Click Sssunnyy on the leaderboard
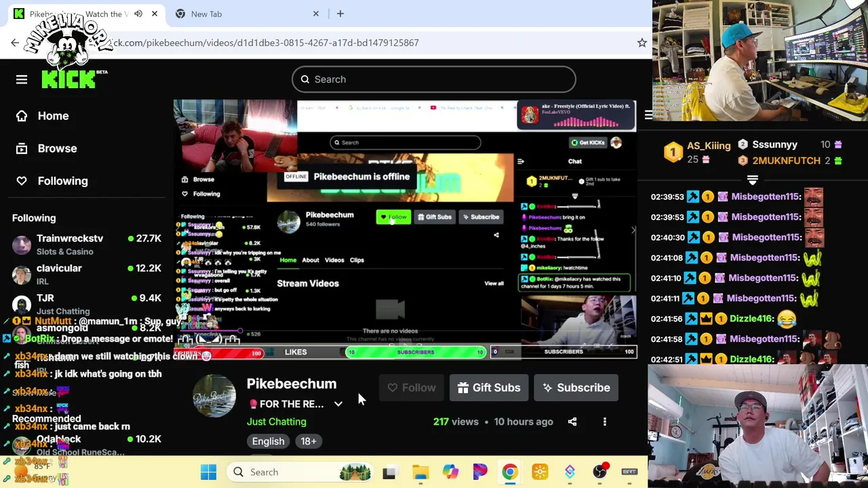The image size is (868, 488). pos(774,144)
